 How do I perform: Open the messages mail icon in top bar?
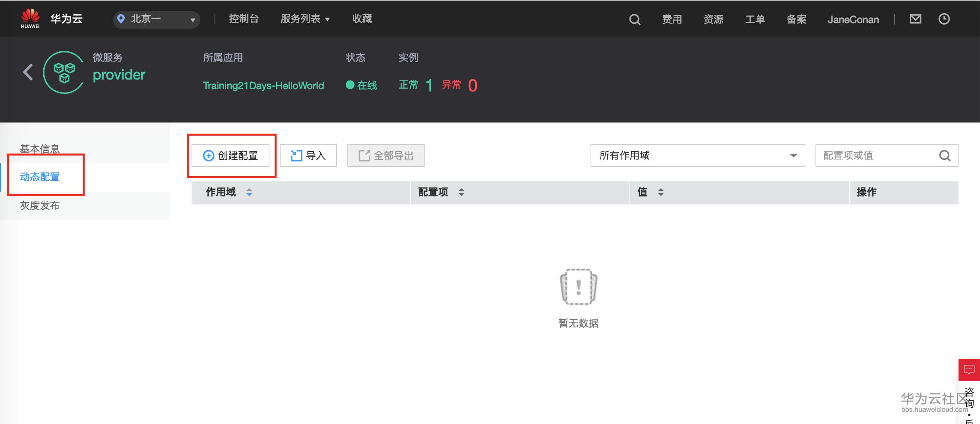(x=916, y=19)
